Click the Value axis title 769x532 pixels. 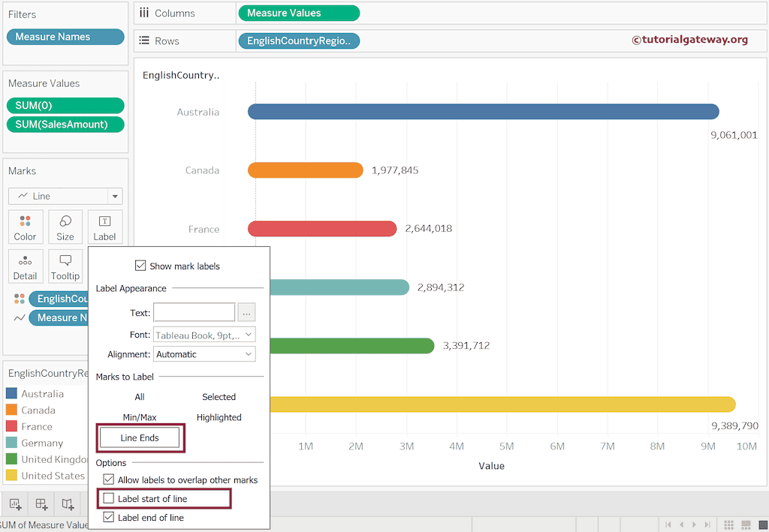coord(491,466)
